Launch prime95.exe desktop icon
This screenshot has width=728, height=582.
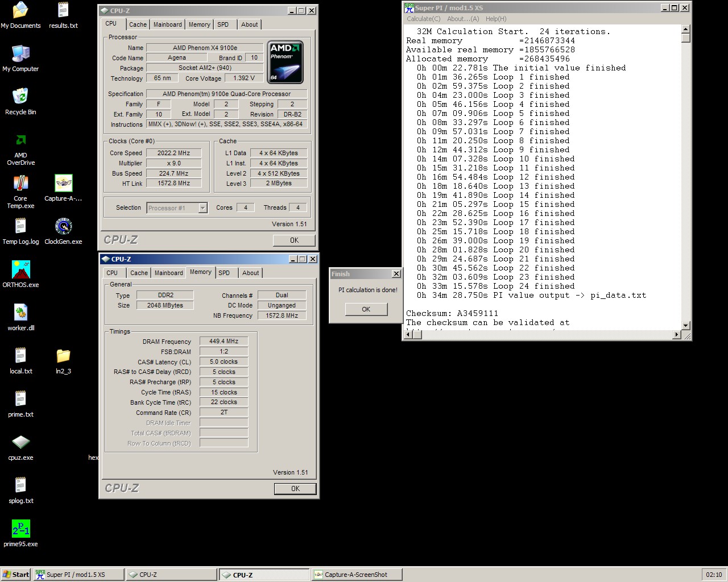point(20,534)
